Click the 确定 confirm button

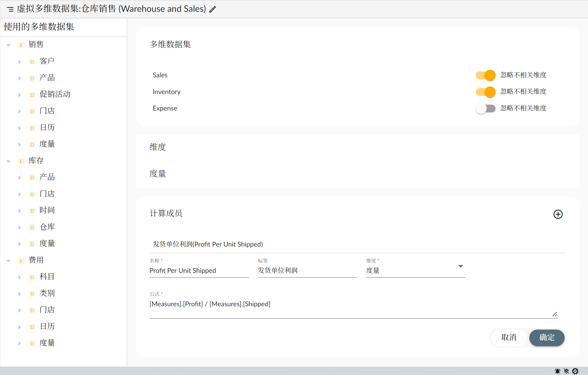(x=547, y=337)
